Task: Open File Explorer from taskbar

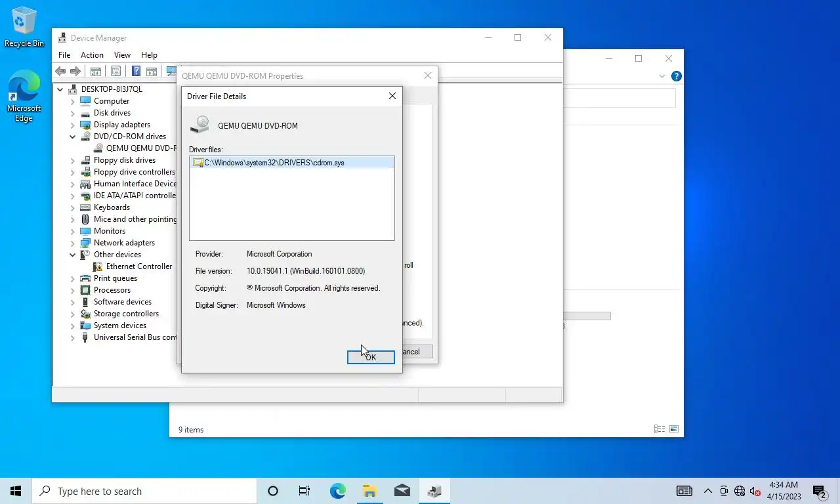Action: (369, 491)
